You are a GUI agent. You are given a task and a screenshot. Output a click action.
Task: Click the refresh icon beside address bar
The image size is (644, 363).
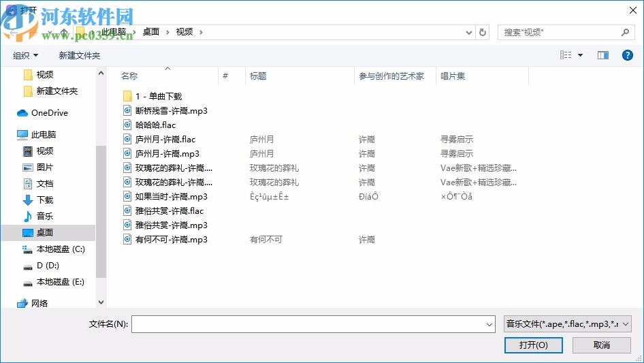[x=483, y=32]
